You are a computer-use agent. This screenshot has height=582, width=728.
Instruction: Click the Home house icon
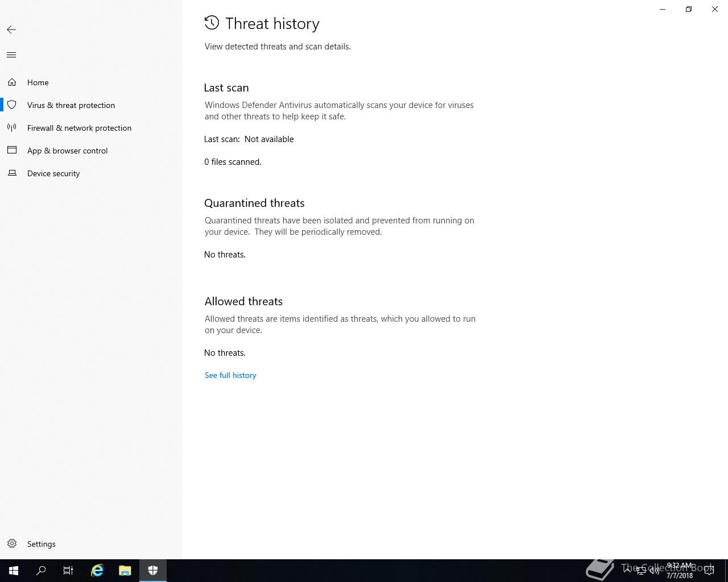[x=12, y=82]
